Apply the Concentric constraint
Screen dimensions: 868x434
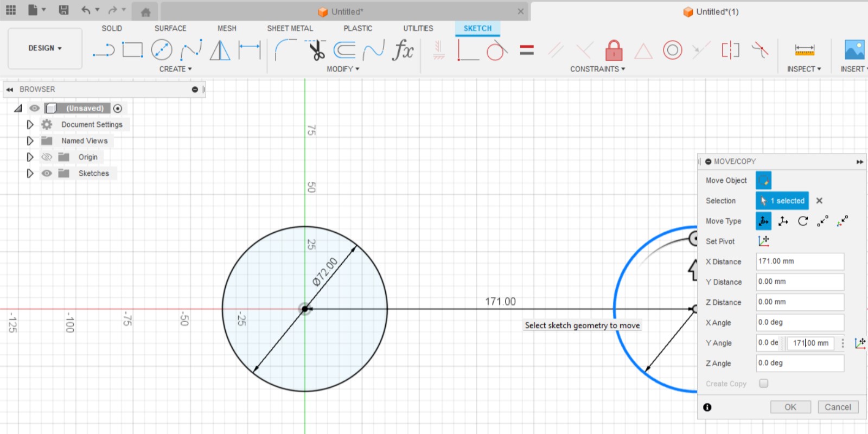672,50
